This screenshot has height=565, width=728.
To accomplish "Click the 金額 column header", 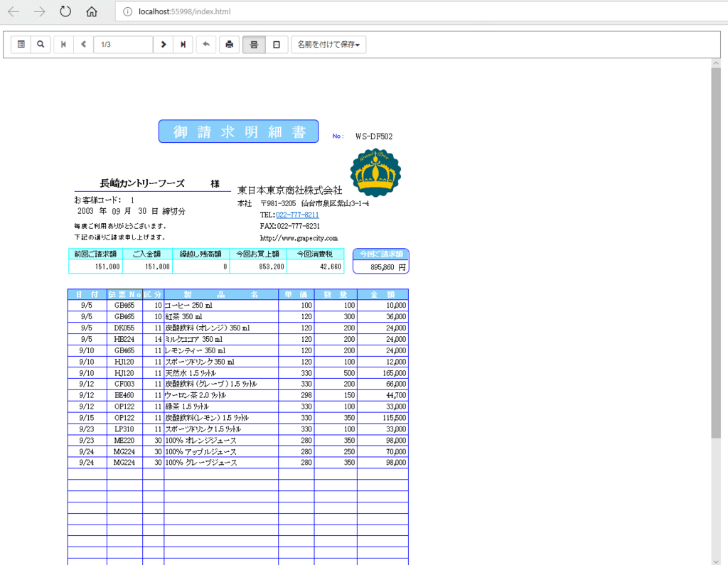I will tap(382, 294).
